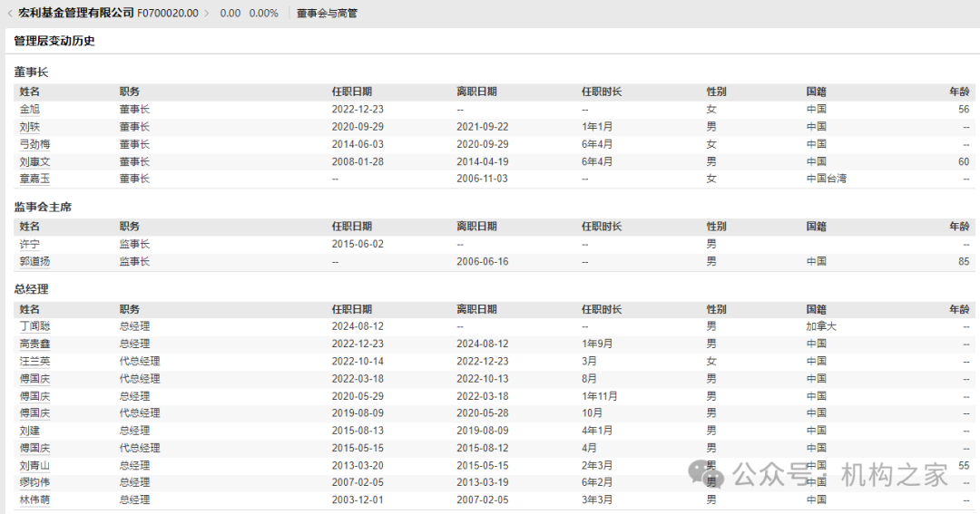Open 傅国庆 row dated 2019-08-09

pyautogui.click(x=34, y=412)
